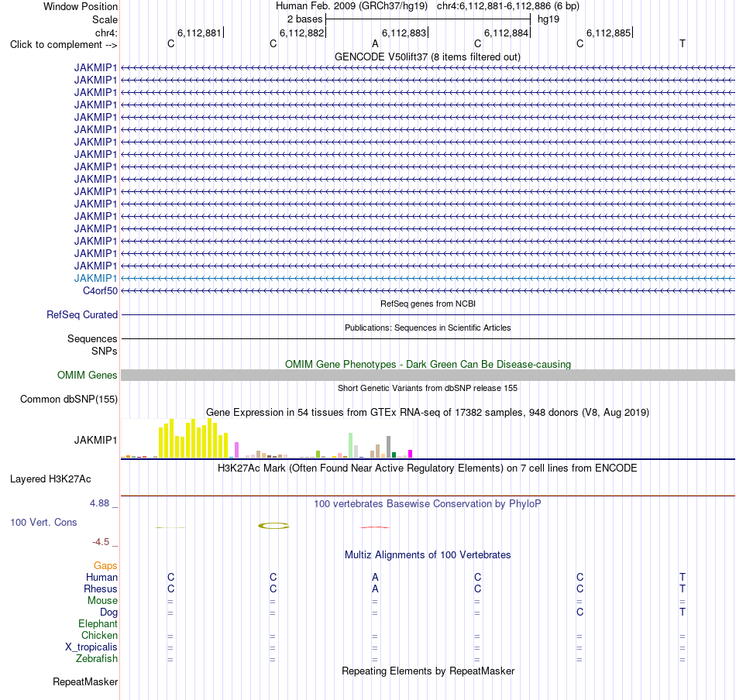Click the yellow bars in the GTEx expression chart
Image resolution: width=736 pixels, height=700 pixels.
[x=194, y=438]
